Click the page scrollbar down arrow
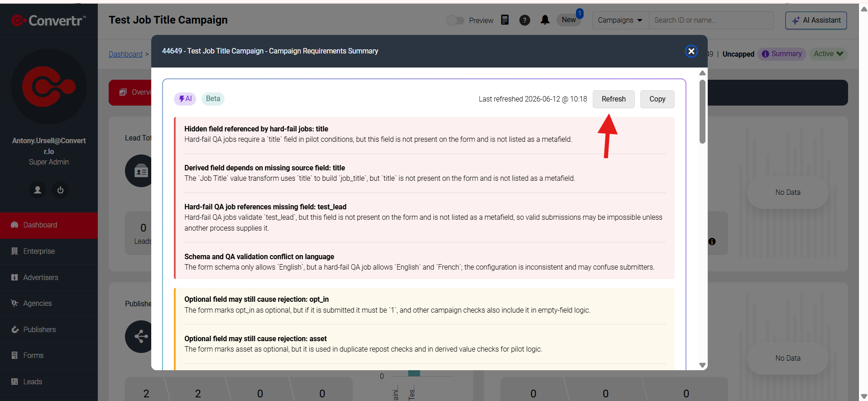 [863, 396]
